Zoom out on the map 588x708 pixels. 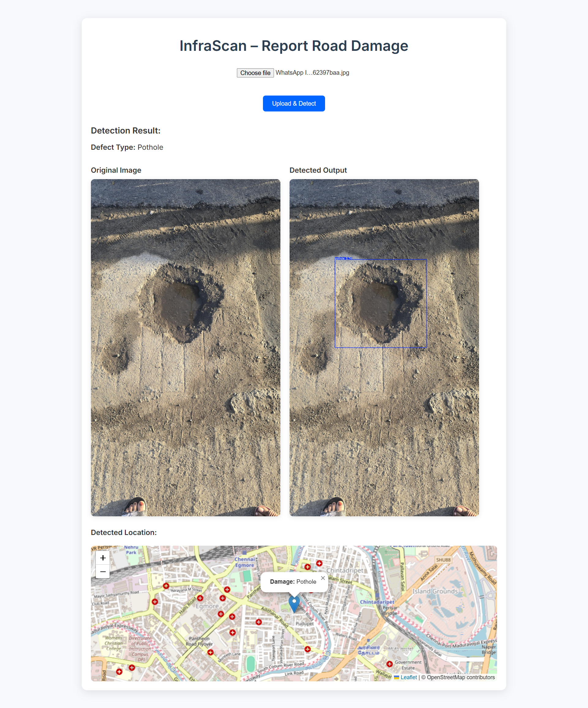[103, 572]
